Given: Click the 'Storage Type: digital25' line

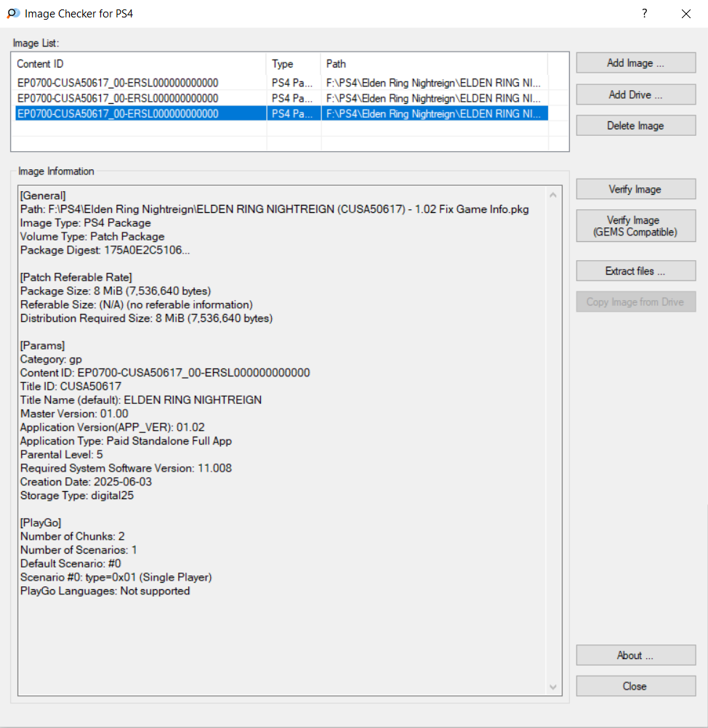Looking at the screenshot, I should [77, 496].
